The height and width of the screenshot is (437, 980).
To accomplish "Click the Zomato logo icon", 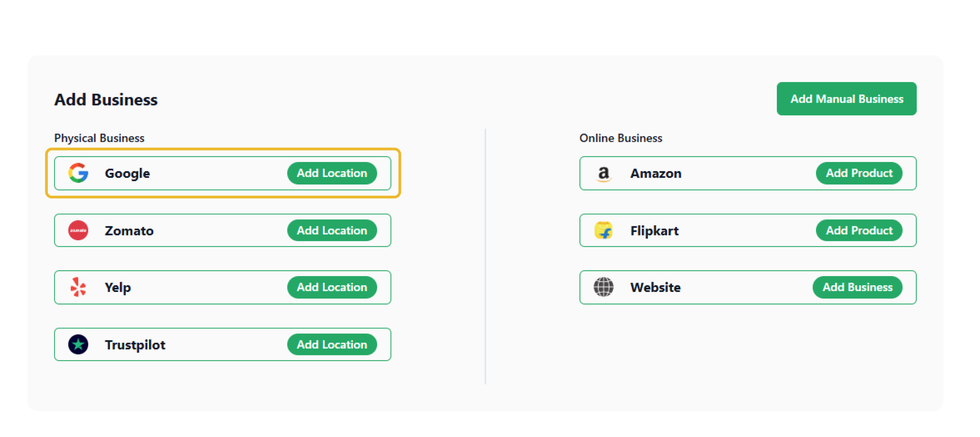I will click(78, 230).
